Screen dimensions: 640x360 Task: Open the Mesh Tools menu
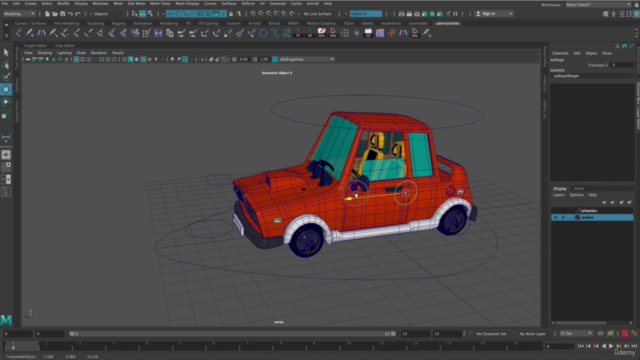[160, 4]
